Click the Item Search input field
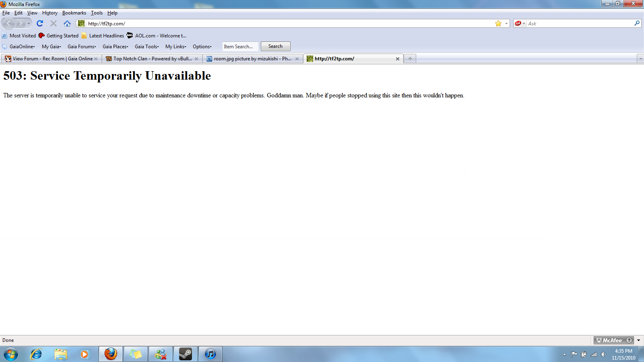This screenshot has height=362, width=644. (x=240, y=47)
